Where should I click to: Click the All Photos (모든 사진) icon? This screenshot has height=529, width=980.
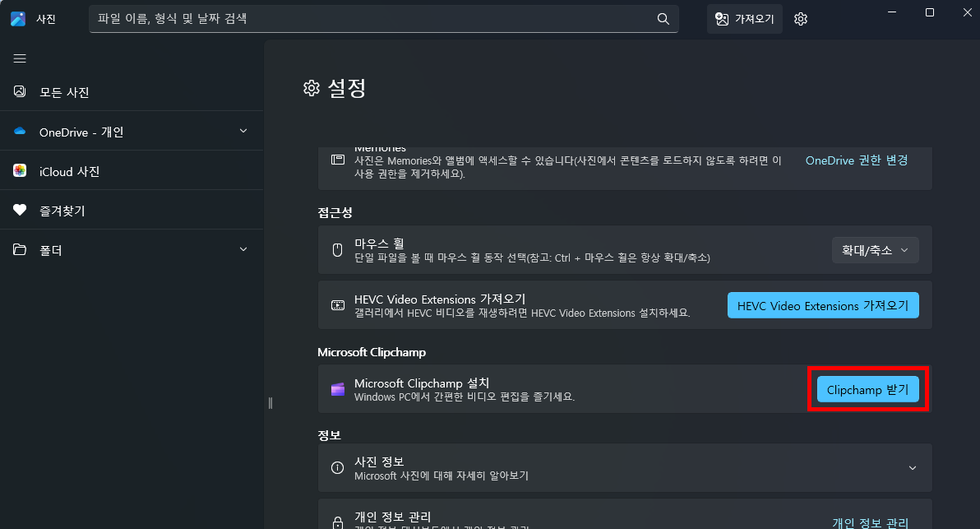[20, 91]
